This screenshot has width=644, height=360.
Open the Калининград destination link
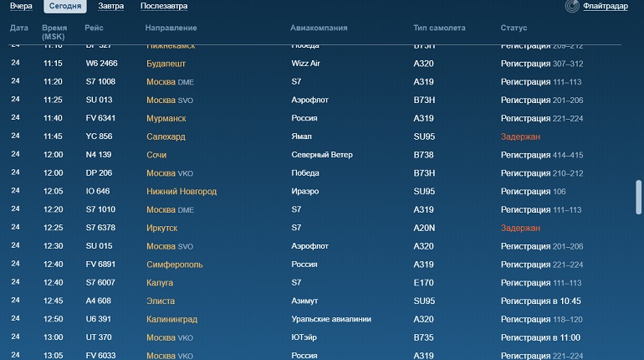click(172, 319)
